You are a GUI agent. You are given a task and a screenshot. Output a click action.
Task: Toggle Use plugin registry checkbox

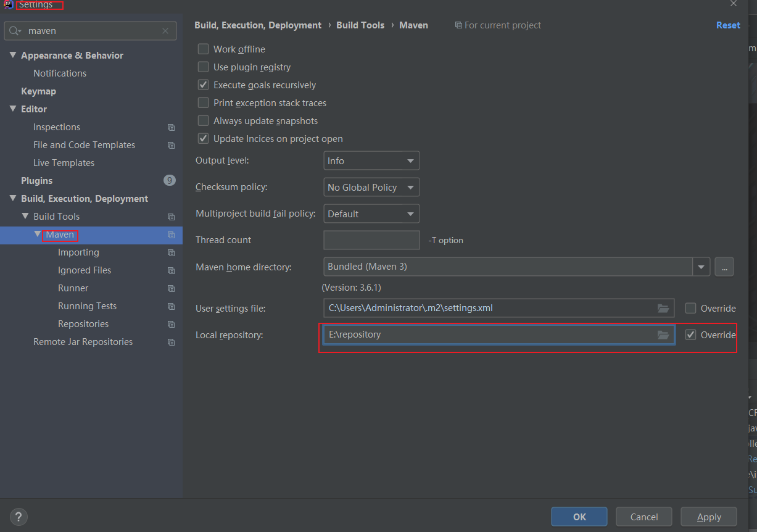pos(203,67)
